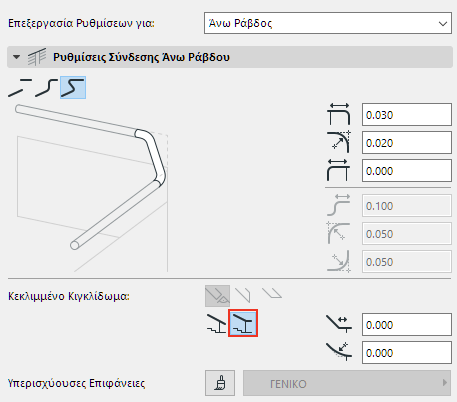Image resolution: width=457 pixels, height=402 pixels.
Task: Click the 0.030 horizontal offset field
Action: [407, 115]
